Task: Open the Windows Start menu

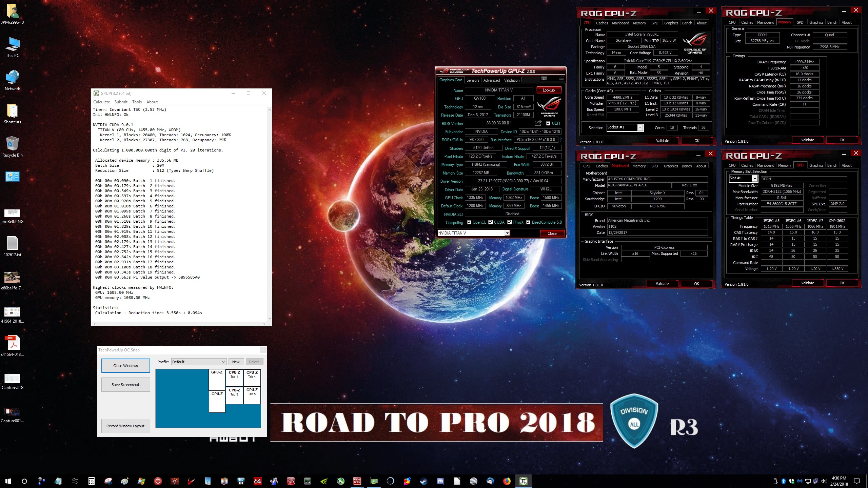Action: pyautogui.click(x=8, y=481)
